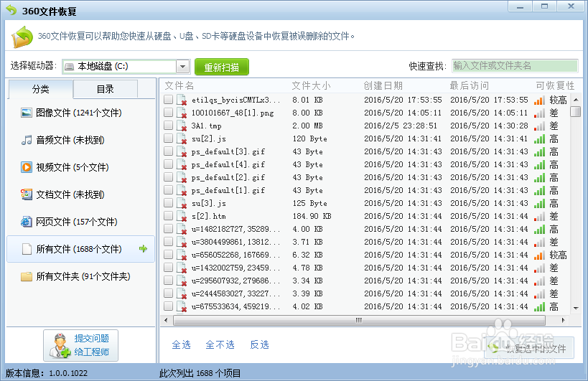Screen dimensions: 588x381
Task: Click the engineer doctor icon on 提交问题 button
Action: 60,345
